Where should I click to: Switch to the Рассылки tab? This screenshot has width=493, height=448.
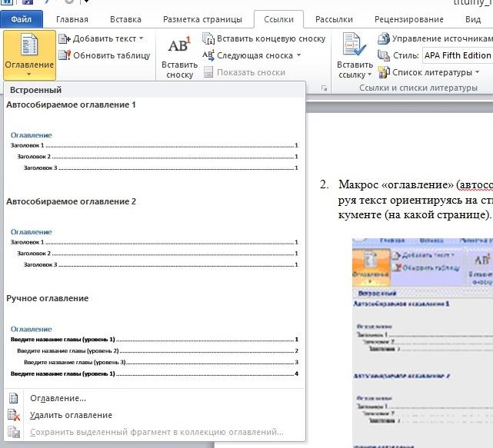[334, 19]
